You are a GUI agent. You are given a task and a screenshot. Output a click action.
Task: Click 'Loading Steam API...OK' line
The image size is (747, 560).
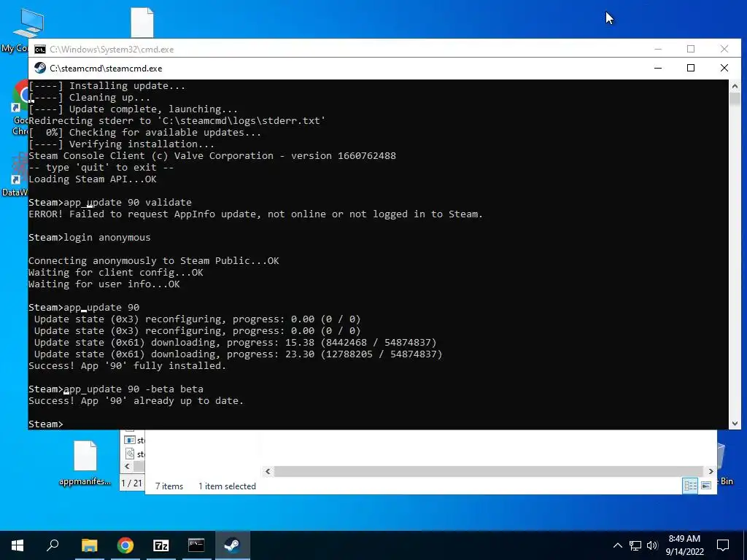(93, 179)
